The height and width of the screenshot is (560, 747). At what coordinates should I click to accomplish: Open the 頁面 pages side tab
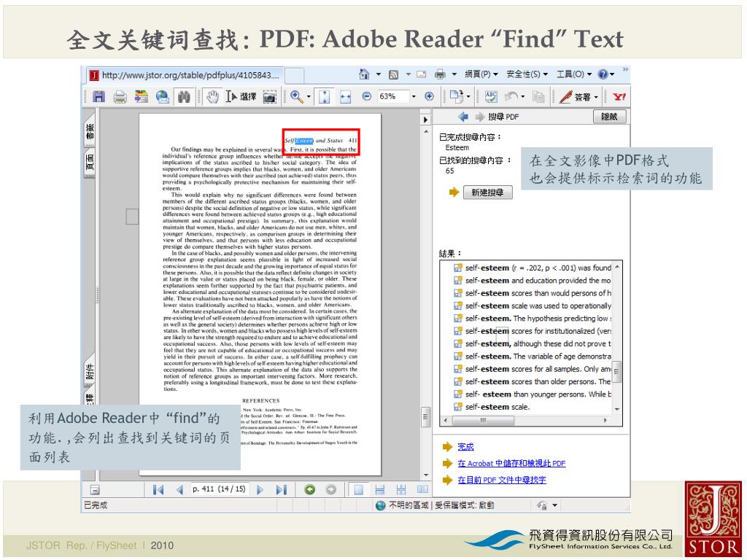click(x=90, y=163)
